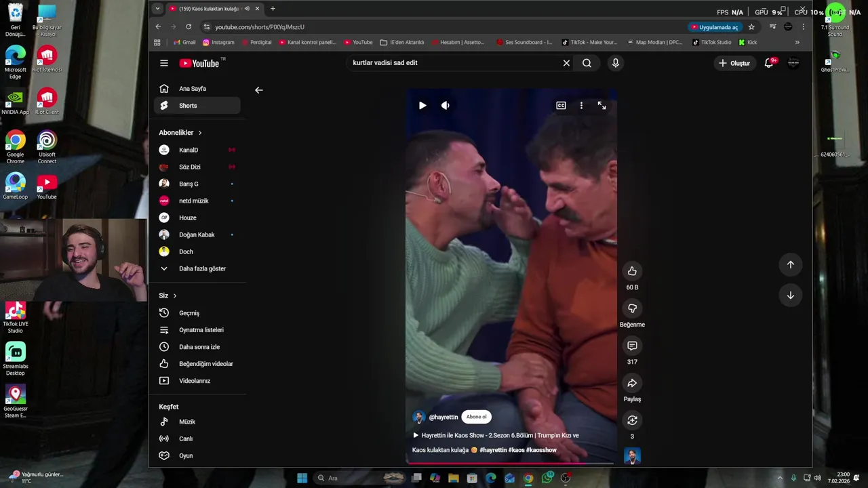This screenshot has height=488, width=868.
Task: Open the Instagram bookmark
Action: point(218,42)
